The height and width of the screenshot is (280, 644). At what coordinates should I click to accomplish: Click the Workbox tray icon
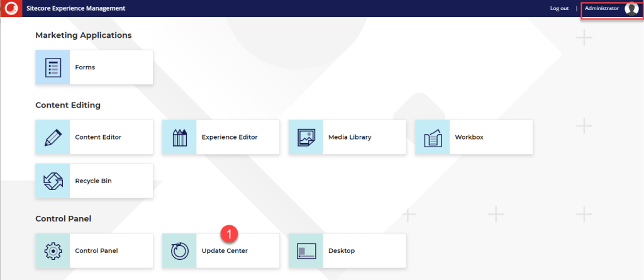click(x=432, y=137)
